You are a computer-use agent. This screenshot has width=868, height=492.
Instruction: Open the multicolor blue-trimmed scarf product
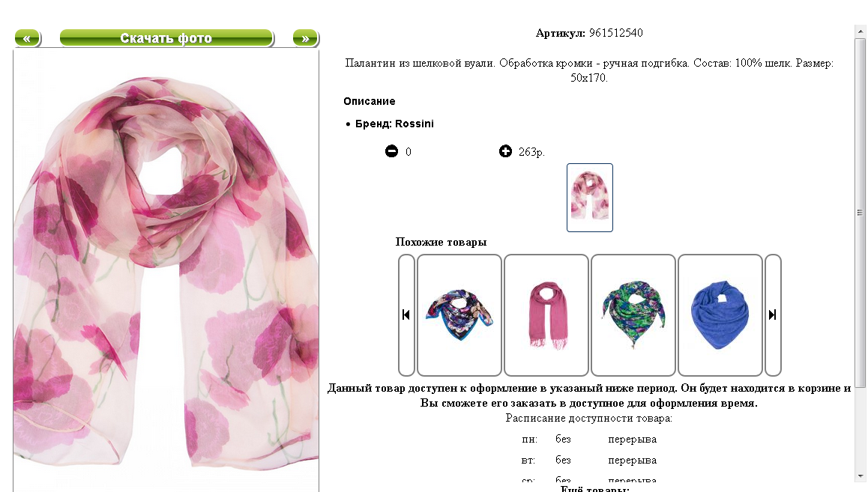459,315
